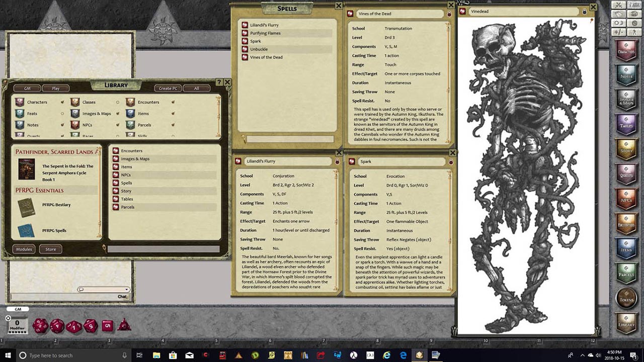Screen dimensions: 644x362
Task: Click the Modules button in the Library
Action: [x=24, y=249]
